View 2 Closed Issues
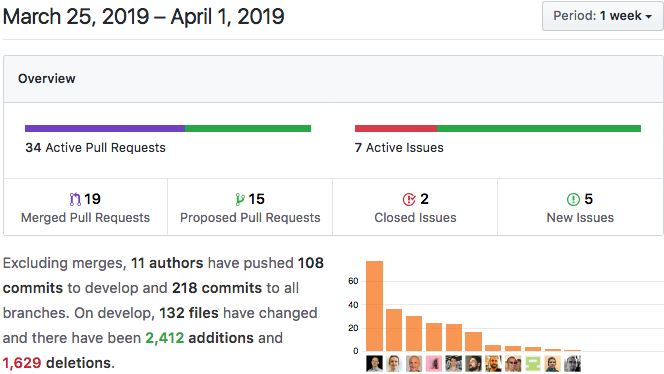The width and height of the screenshot is (664, 374). coord(415,207)
